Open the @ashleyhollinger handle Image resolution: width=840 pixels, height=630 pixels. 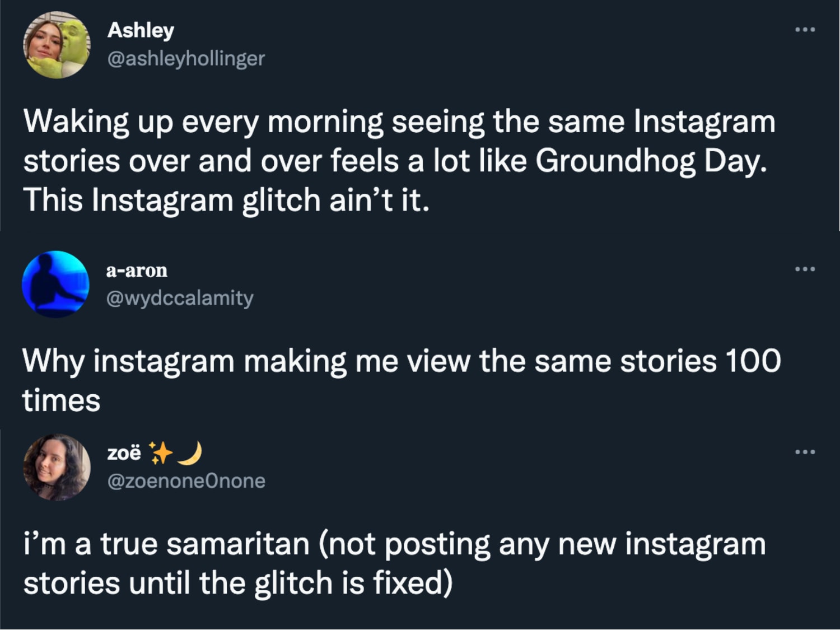pos(186,58)
